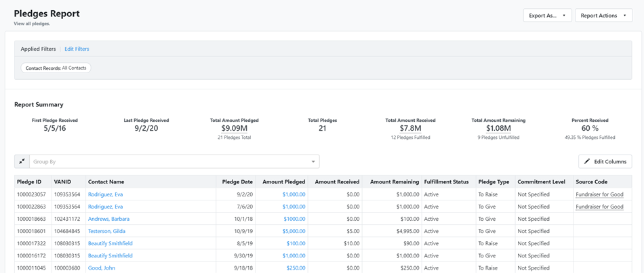644x273 pixels.
Task: Open the Testerson, Gilda contact link
Action: click(106, 231)
